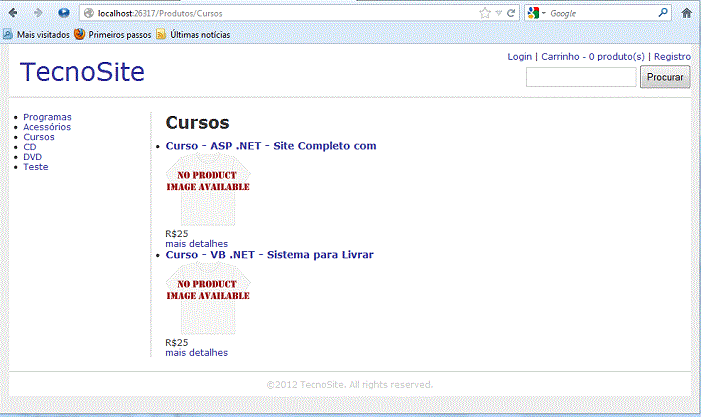Open Primeiros passos bookmark

113,34
